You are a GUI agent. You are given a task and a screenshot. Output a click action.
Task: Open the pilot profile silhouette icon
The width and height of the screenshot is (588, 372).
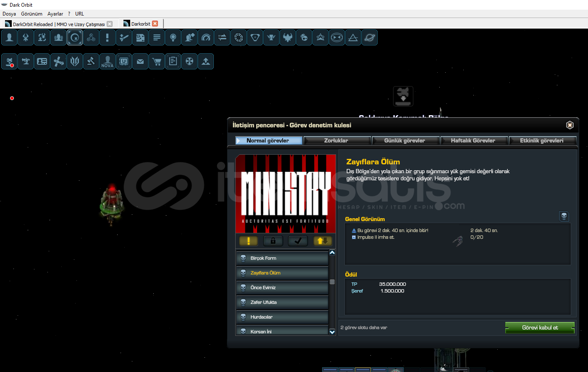(9, 37)
